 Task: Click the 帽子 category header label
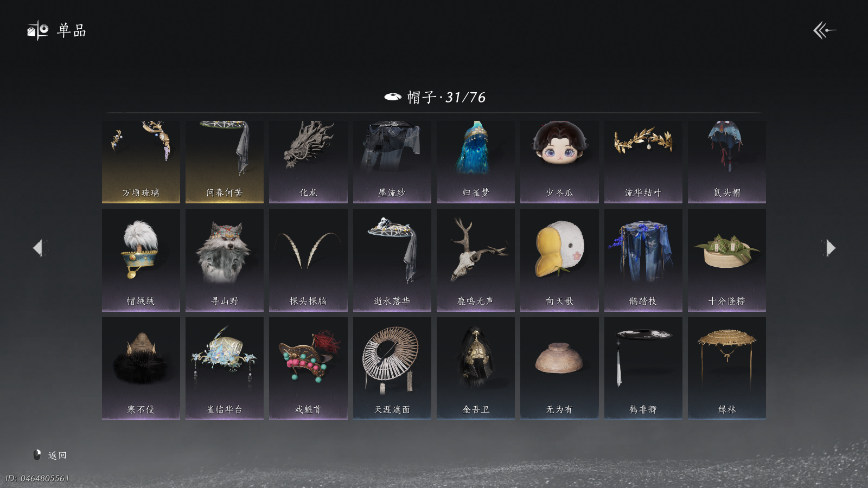click(422, 97)
